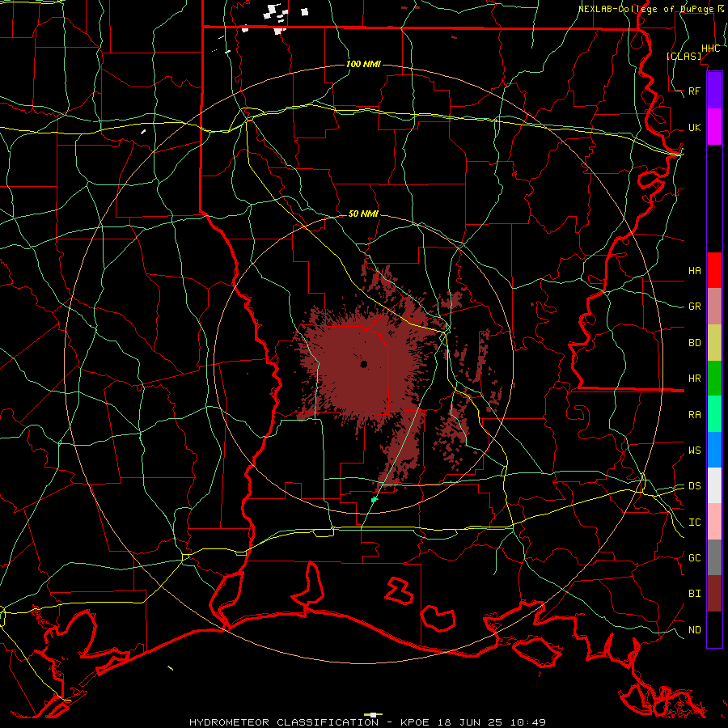Click the 50 NMI range ring label

coord(363,214)
